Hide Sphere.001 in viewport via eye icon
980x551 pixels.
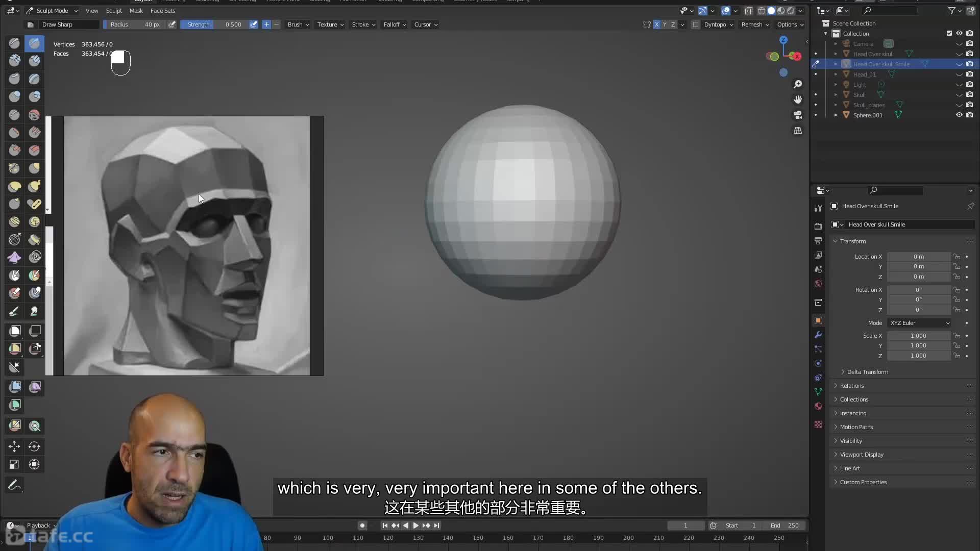tap(959, 115)
